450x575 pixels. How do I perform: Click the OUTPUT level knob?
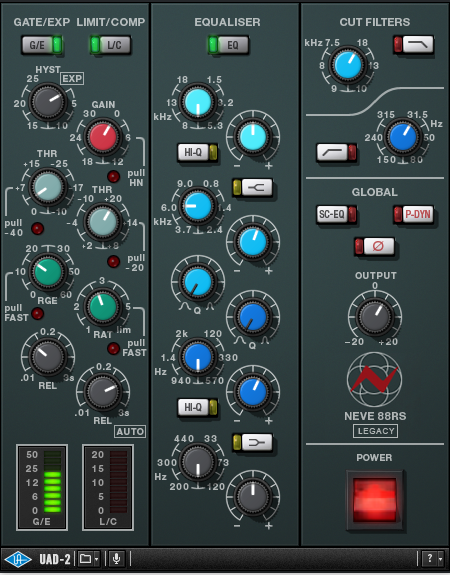point(374,317)
